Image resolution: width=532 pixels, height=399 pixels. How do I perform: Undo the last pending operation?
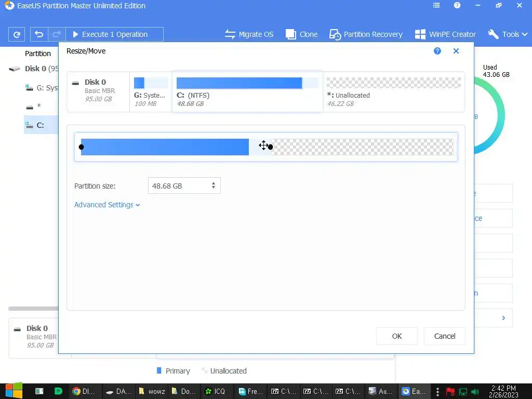[x=39, y=34]
